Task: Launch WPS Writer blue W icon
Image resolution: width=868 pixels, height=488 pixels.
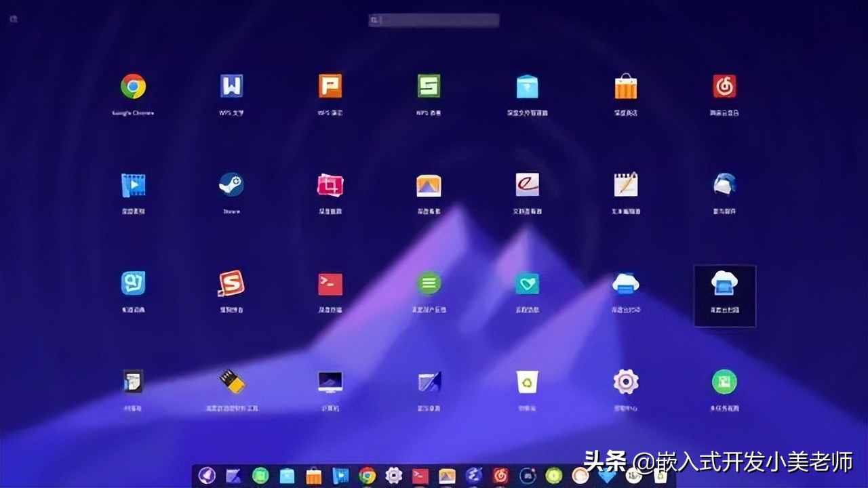Action: pos(231,86)
